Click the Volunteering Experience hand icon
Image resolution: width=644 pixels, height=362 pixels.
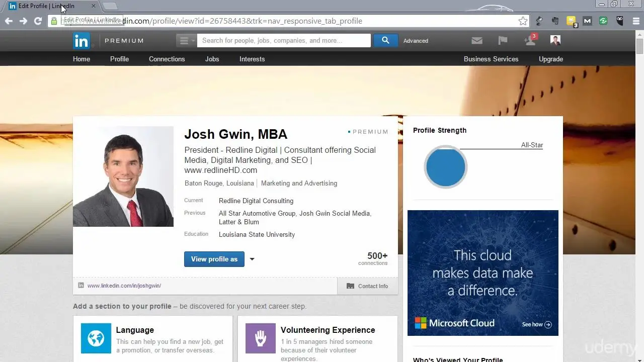pyautogui.click(x=261, y=338)
